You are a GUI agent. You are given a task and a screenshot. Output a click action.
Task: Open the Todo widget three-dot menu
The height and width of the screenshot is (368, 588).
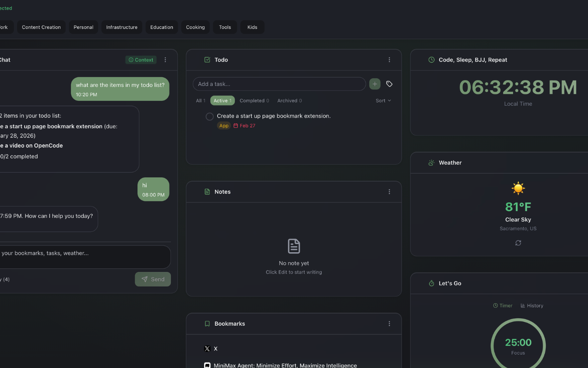point(389,59)
